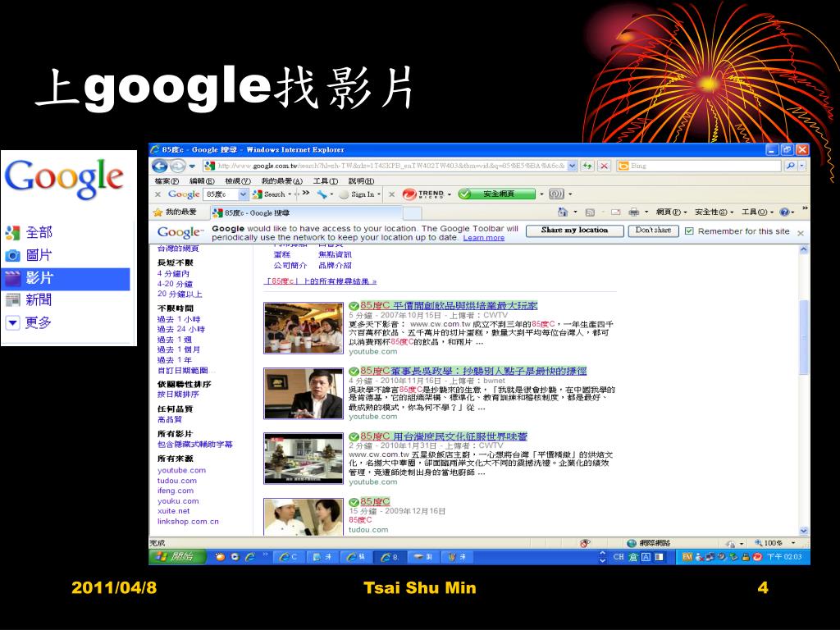Click the Google Toolbar search field
This screenshot has width=840, height=630.
(221, 194)
